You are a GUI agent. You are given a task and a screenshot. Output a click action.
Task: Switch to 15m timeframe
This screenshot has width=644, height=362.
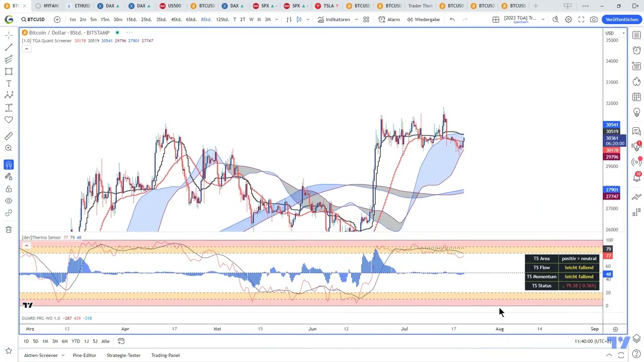pyautogui.click(x=105, y=19)
